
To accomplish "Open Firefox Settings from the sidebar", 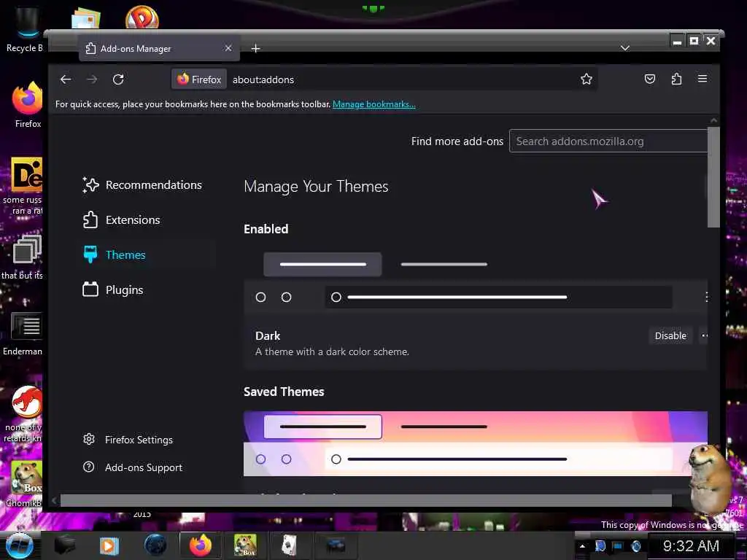I will 128,440.
